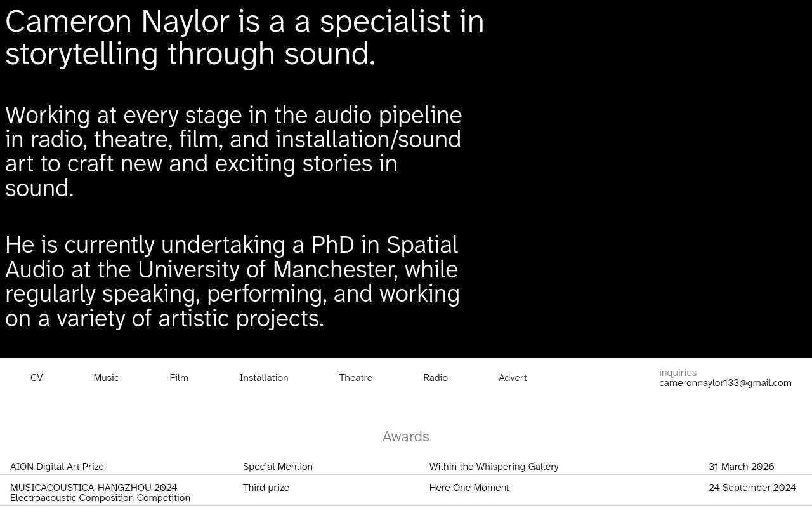This screenshot has height=508, width=812.
Task: Visit the Theatre page
Action: (x=356, y=378)
